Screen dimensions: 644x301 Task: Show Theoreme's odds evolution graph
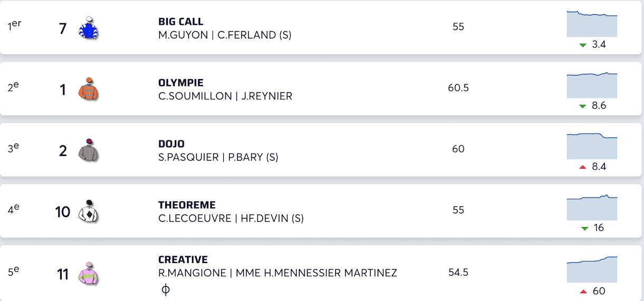[592, 208]
